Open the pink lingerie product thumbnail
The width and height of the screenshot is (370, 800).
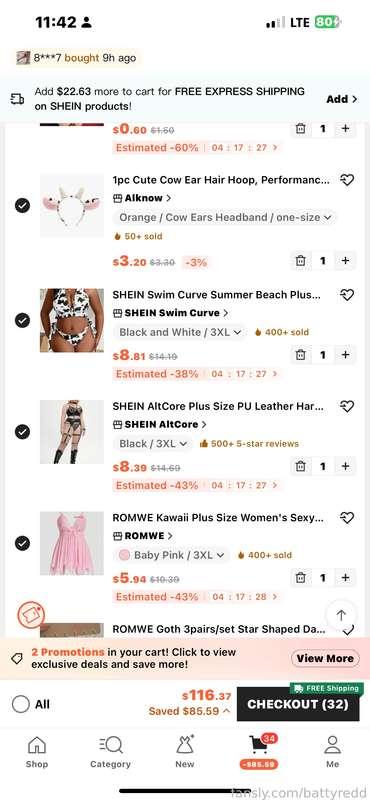pos(71,544)
